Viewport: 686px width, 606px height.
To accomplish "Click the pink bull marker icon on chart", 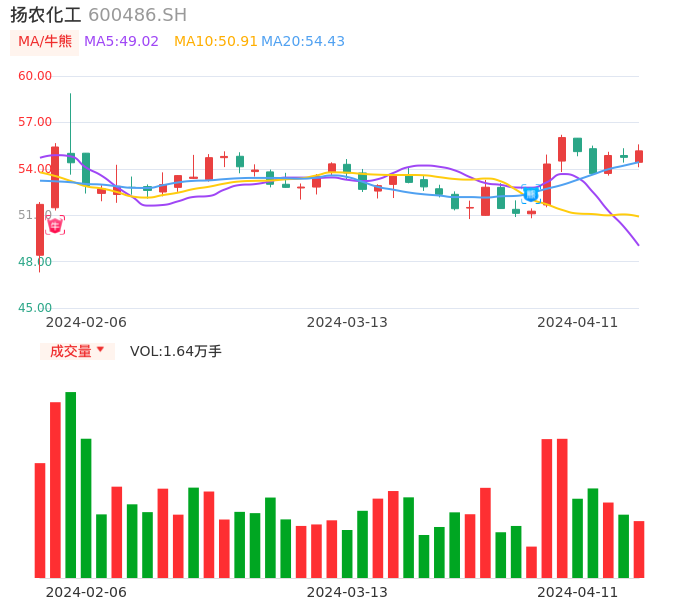I will 55,225.
